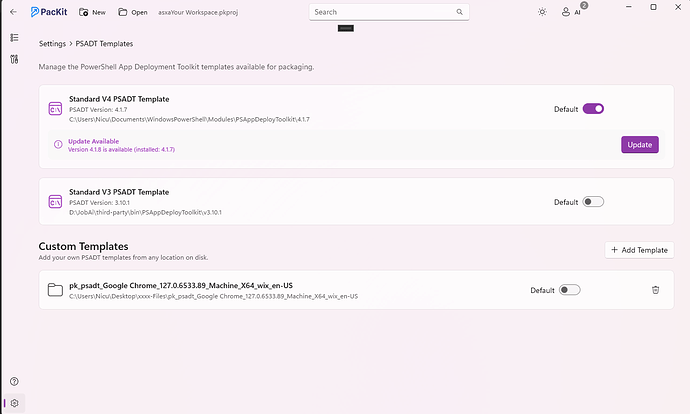Viewport: 690px width, 414px height.
Task: Click the search magnifier icon
Action: click(x=460, y=12)
